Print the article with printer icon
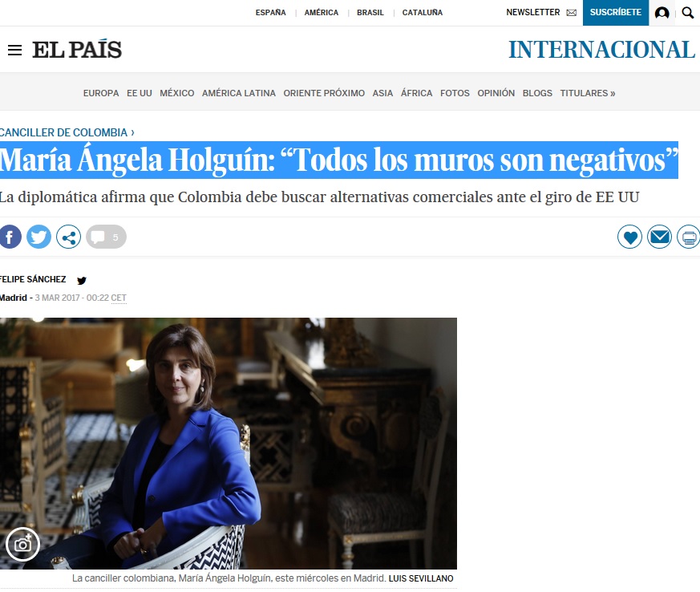Image resolution: width=700 pixels, height=592 pixels. [x=689, y=237]
